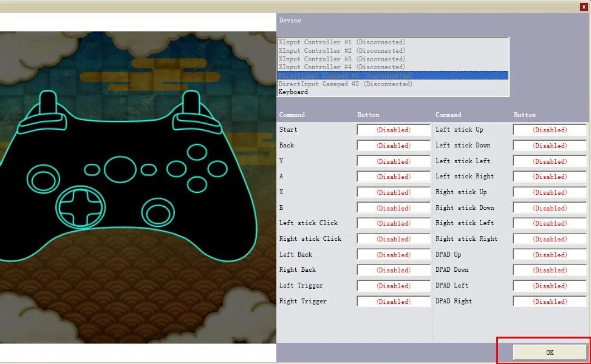
Task: Select the Right stick Down binding field
Action: pos(550,208)
